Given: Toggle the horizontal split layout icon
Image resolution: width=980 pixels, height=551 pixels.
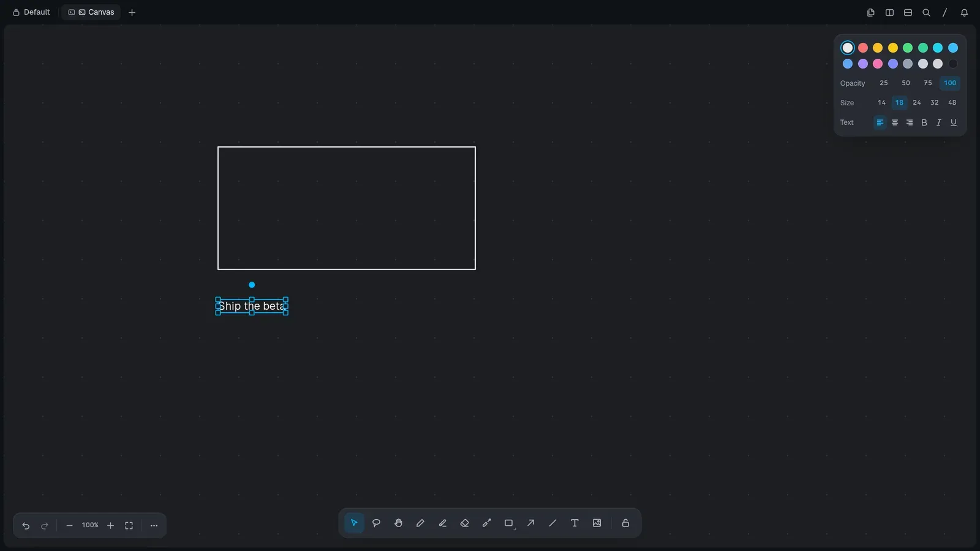Looking at the screenshot, I should tap(908, 12).
